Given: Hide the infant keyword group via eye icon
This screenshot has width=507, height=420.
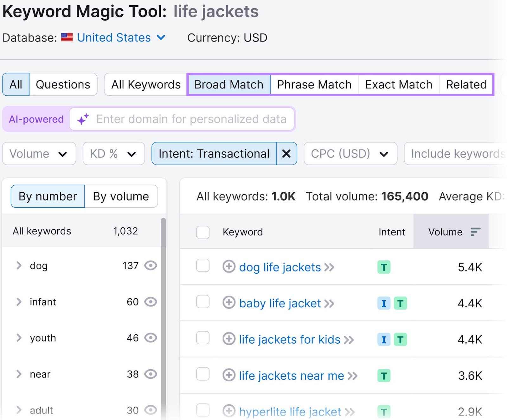Looking at the screenshot, I should coord(151,302).
